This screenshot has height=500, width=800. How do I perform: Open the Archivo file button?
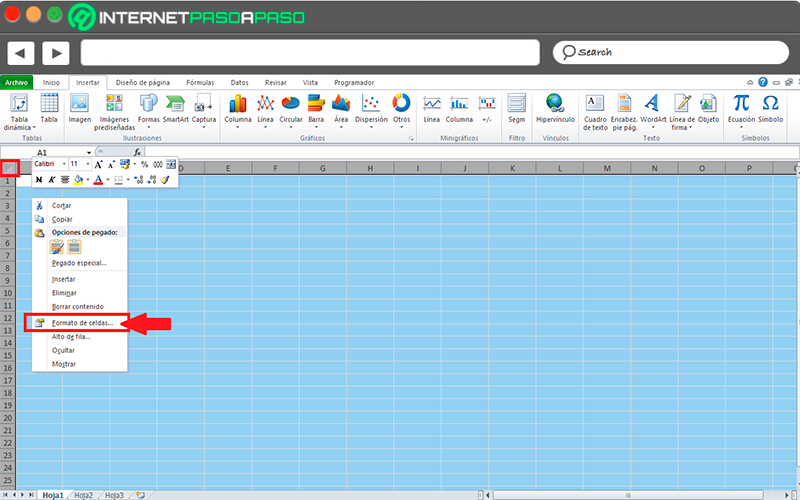point(17,82)
